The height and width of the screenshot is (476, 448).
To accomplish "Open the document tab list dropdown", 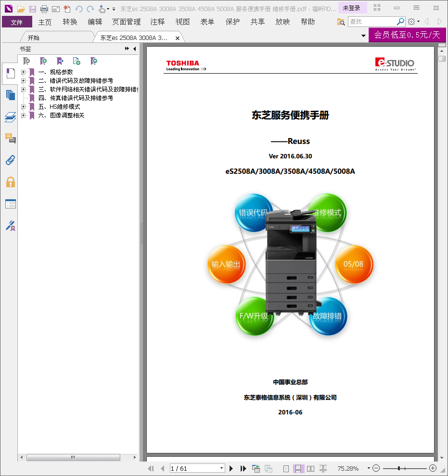I will tap(363, 36).
